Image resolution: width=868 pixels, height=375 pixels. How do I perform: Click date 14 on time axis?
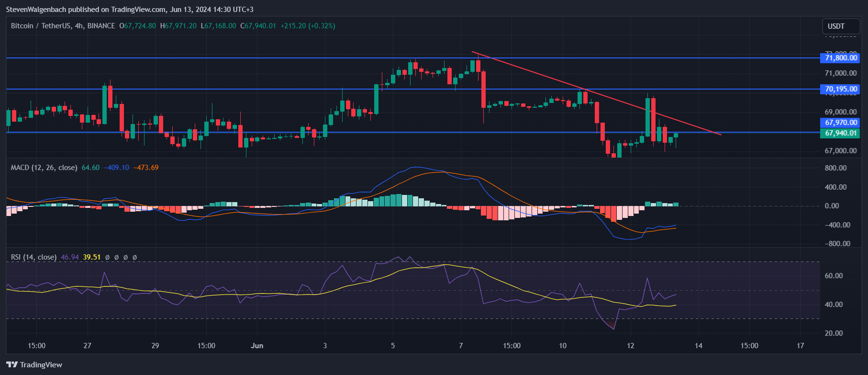point(699,346)
